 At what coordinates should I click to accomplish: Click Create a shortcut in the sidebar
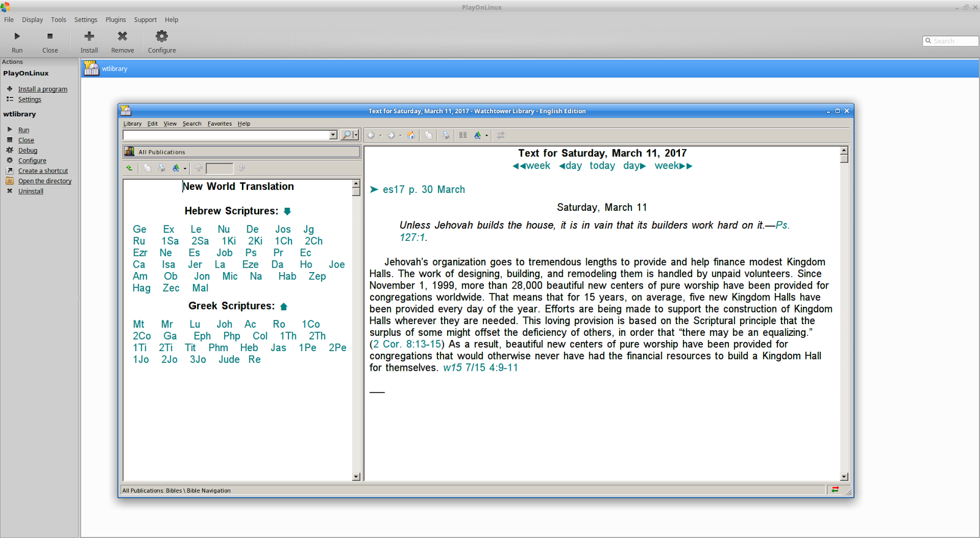point(43,171)
